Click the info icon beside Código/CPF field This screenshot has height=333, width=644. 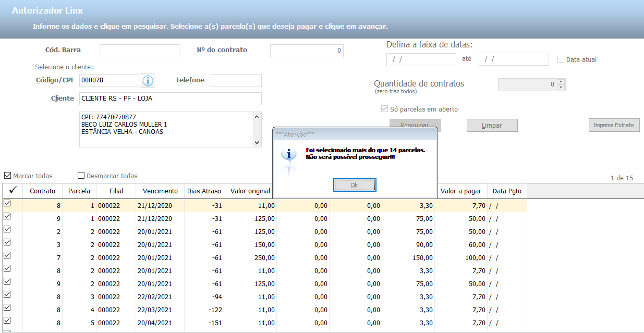click(x=148, y=80)
